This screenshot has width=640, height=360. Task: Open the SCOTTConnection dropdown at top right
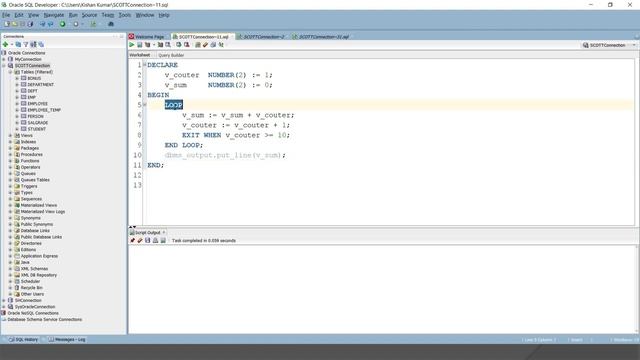pyautogui.click(x=634, y=45)
